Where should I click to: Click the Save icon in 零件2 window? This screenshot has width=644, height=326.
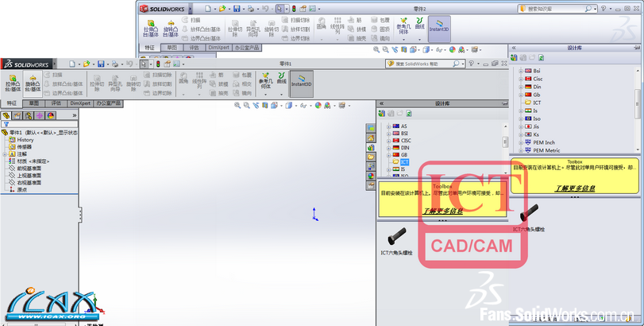coord(237,9)
